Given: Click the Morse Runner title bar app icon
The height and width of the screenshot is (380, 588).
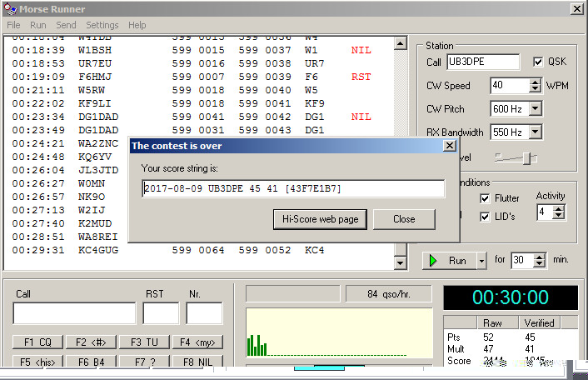Looking at the screenshot, I should pos(8,8).
